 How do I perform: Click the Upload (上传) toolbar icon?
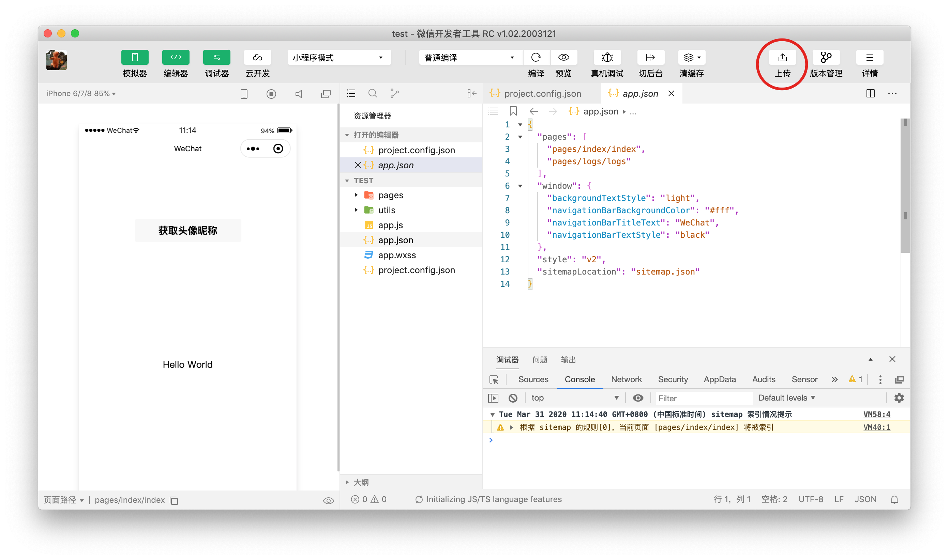point(782,57)
